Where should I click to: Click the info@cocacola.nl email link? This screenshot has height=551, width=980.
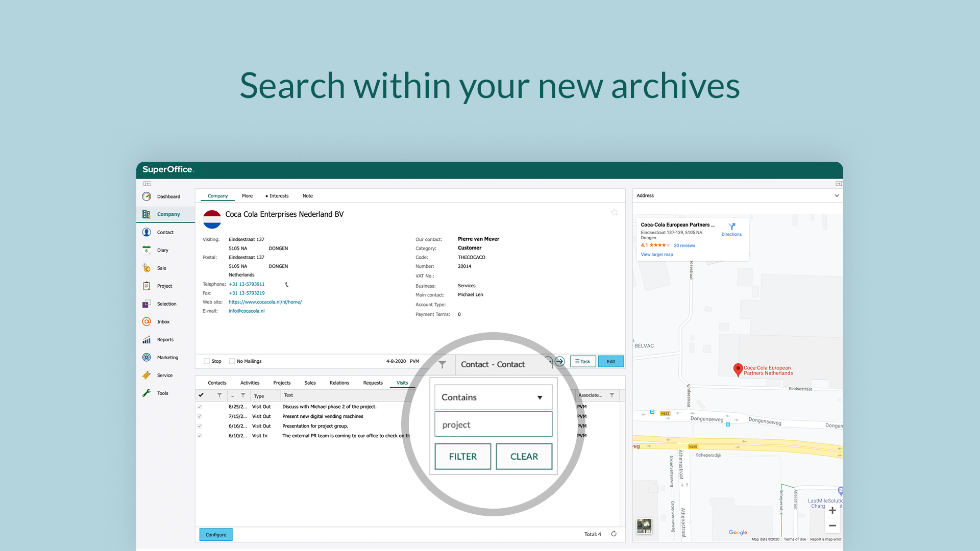tap(247, 311)
